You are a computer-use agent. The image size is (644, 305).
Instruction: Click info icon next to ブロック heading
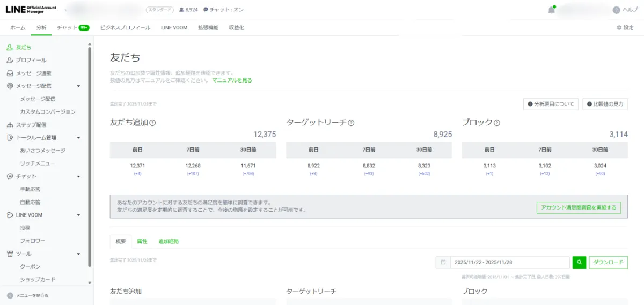click(497, 123)
